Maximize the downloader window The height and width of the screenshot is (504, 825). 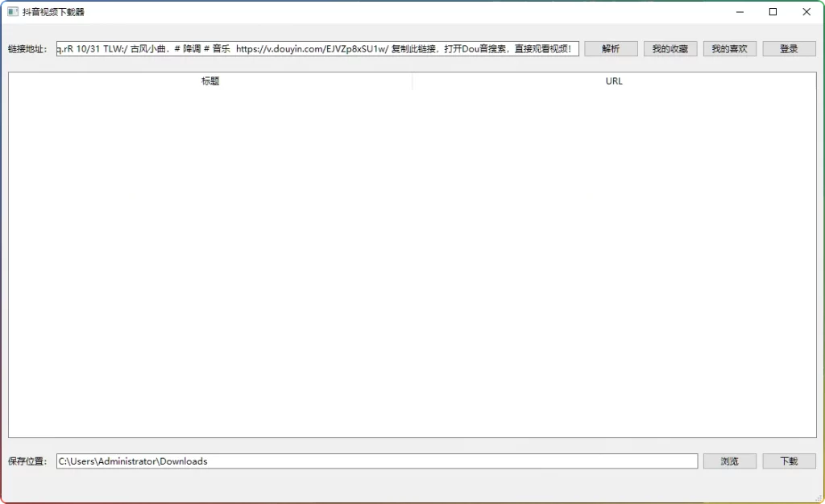coord(773,12)
